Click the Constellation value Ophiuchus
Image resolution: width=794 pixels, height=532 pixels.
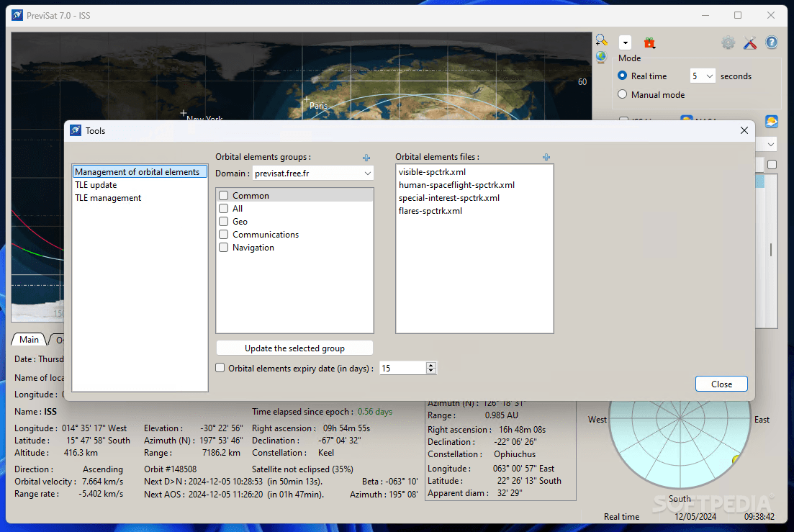coord(515,454)
